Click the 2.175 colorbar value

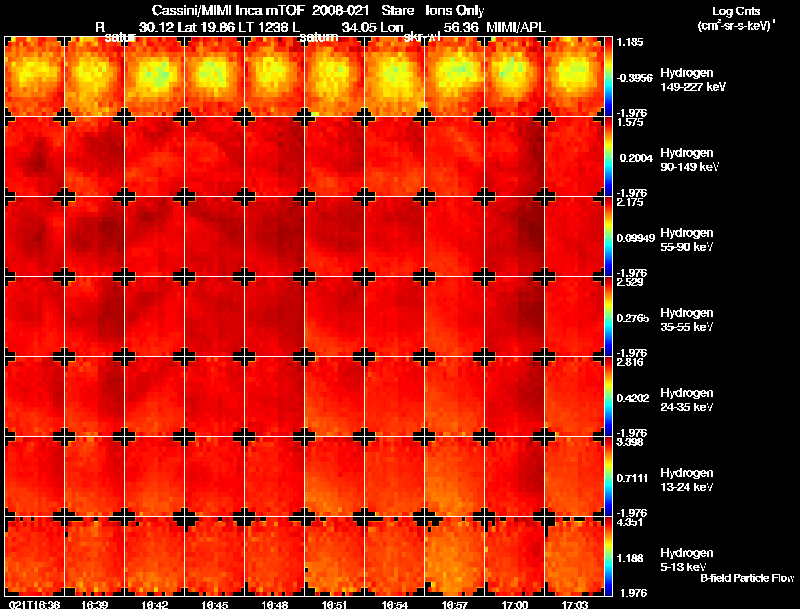point(630,202)
